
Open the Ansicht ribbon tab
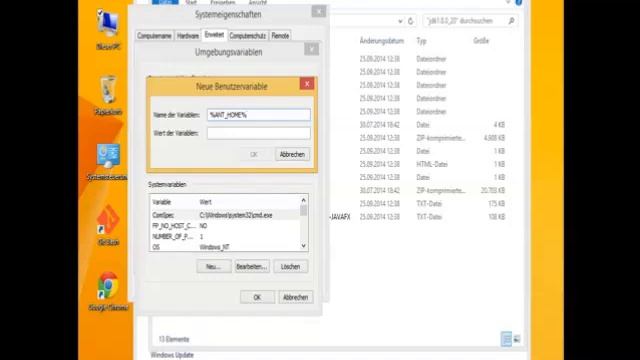point(258,2)
